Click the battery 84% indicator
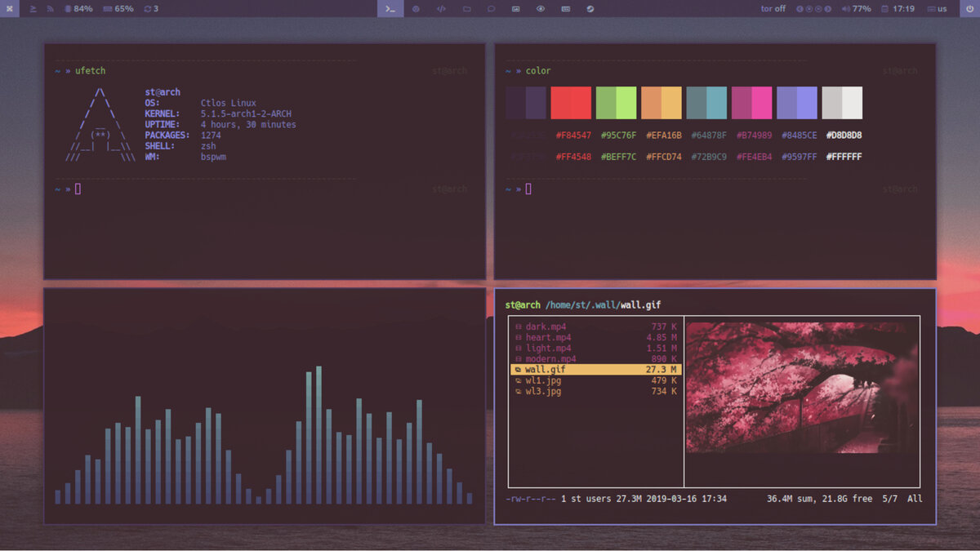The height and width of the screenshot is (551, 980). tap(78, 8)
